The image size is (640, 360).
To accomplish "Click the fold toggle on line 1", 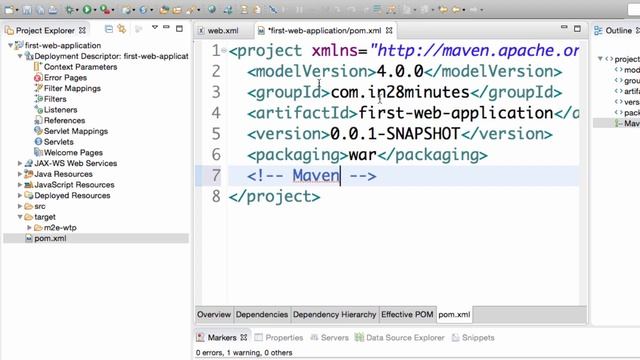I will tap(224, 51).
